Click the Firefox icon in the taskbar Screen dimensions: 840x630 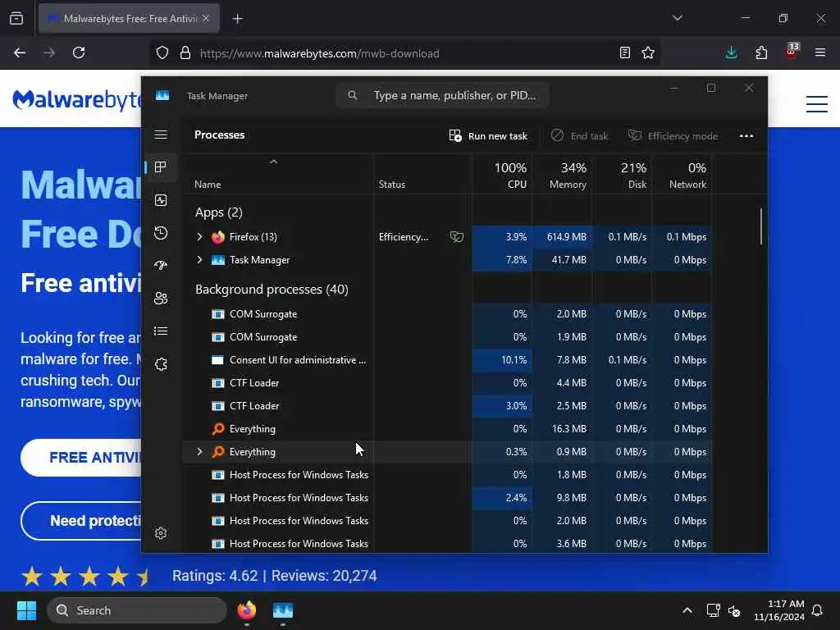pyautogui.click(x=247, y=610)
